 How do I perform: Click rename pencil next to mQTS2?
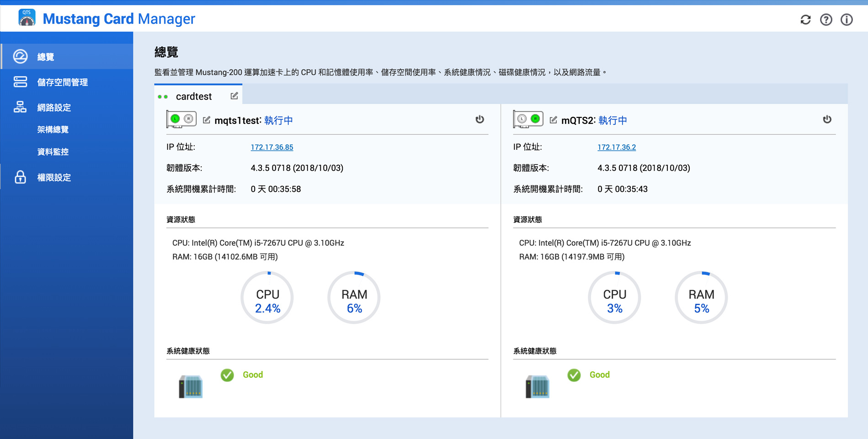(x=554, y=120)
